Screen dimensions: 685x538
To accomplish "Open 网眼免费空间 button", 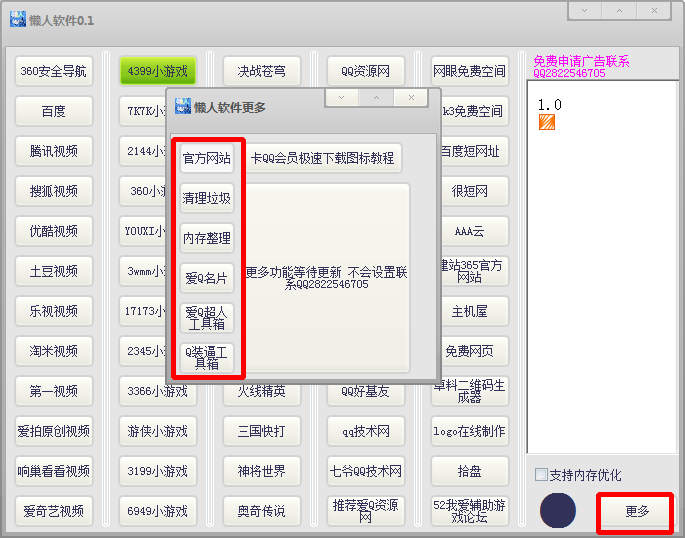I will 470,71.
